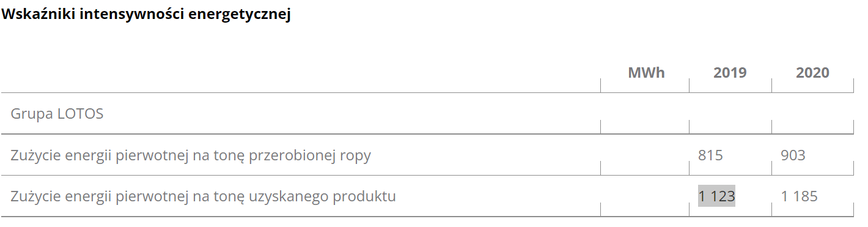Click empty 2020 cell in Grupa LOTOS row
The width and height of the screenshot is (868, 227).
[x=813, y=113]
